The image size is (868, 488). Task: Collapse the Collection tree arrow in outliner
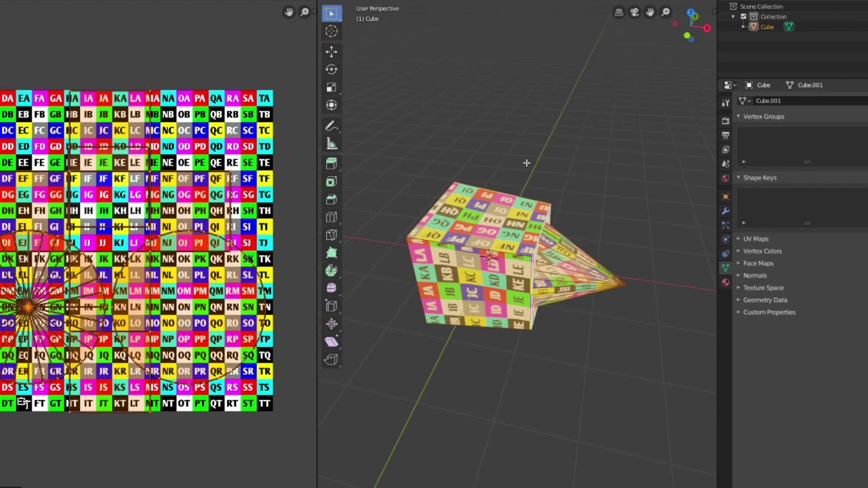(734, 16)
